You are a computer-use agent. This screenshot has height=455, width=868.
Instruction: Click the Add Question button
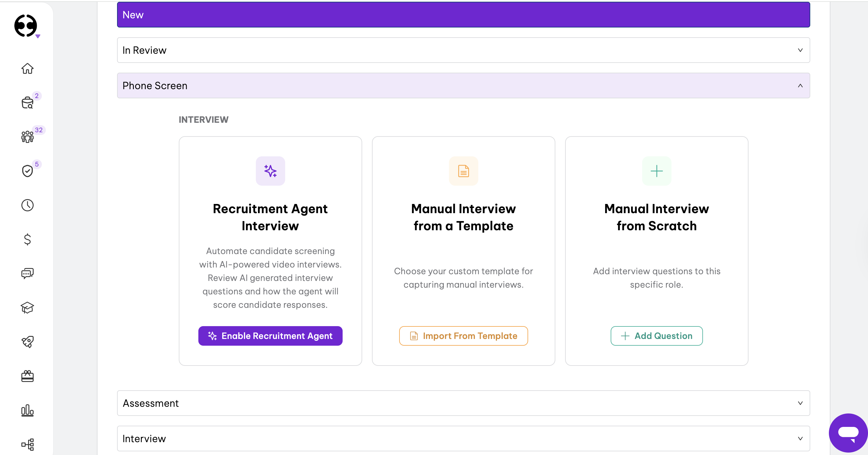(x=657, y=336)
